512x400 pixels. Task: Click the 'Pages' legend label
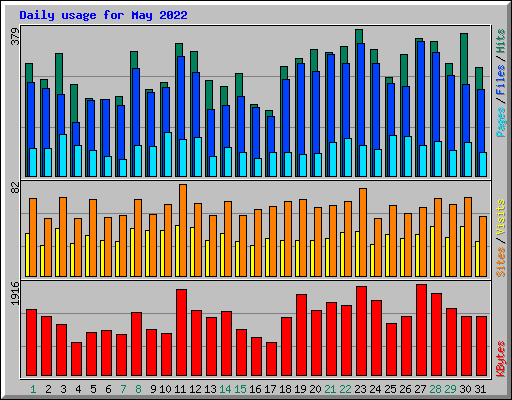point(500,122)
